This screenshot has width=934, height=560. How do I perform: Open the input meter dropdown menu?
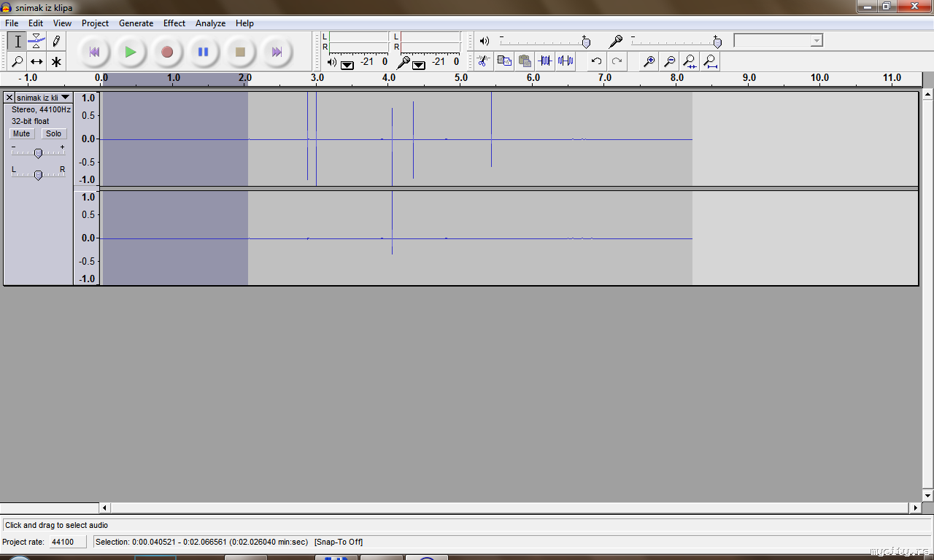tap(418, 64)
